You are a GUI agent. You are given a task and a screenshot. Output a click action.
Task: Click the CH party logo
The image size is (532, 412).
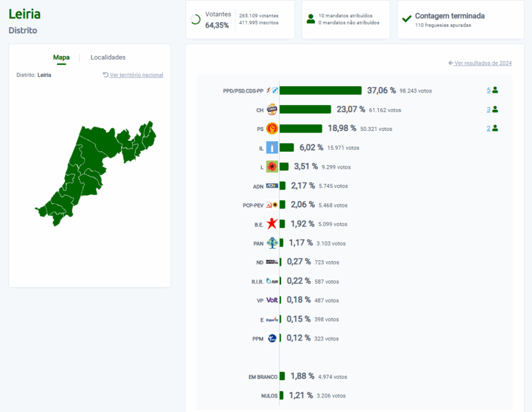[x=272, y=110]
